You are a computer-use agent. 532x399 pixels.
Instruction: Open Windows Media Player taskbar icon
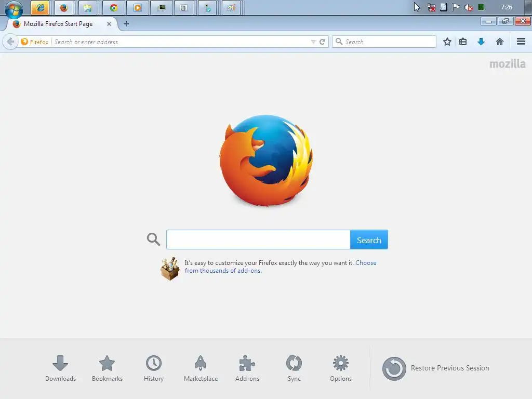137,7
